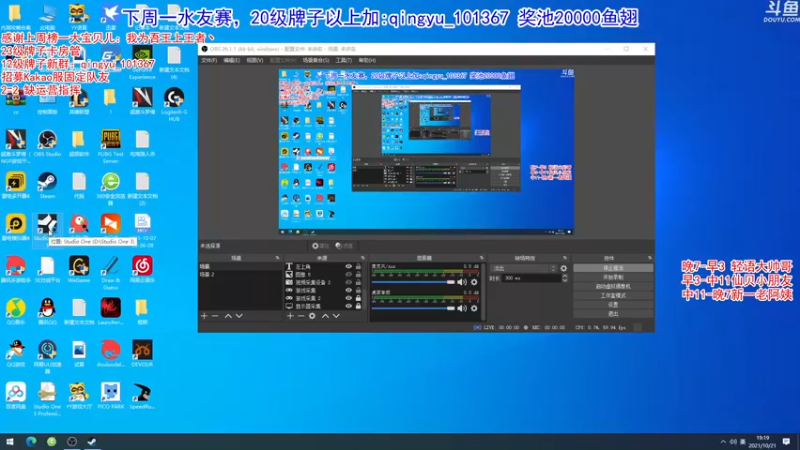Remove selected scene with minus icon
This screenshot has width=800, height=450.
pyautogui.click(x=215, y=316)
